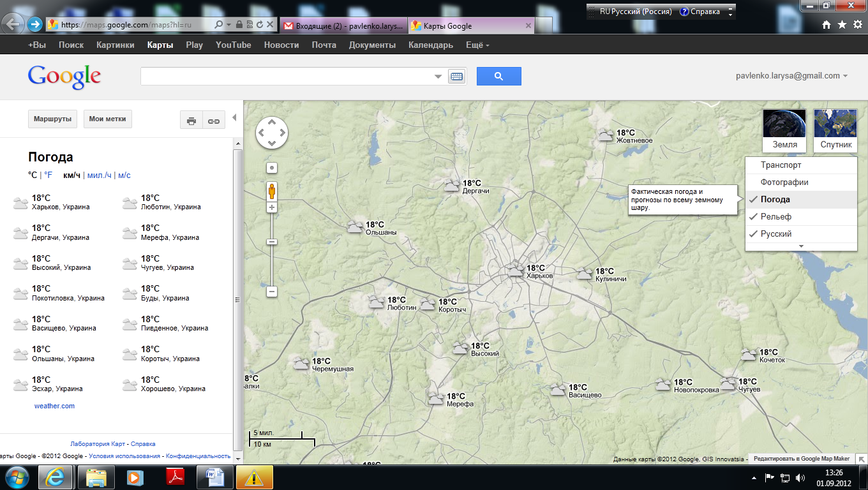
Task: Click the weather icon for Дергачи on map
Action: [x=452, y=186]
